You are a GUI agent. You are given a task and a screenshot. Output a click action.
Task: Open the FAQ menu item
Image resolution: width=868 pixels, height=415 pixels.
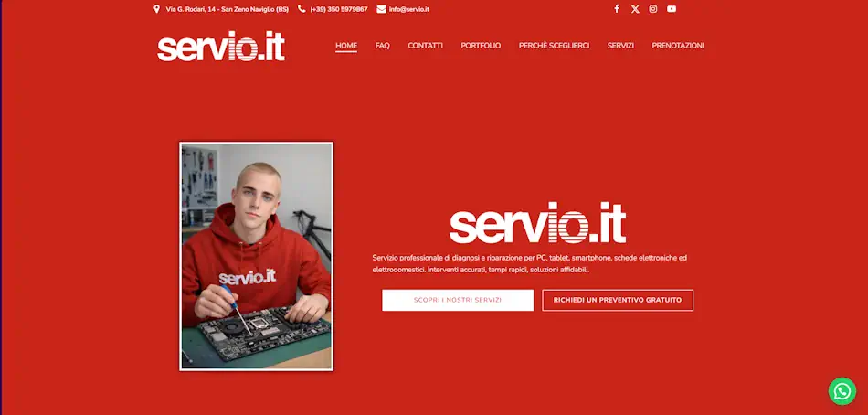pos(383,46)
